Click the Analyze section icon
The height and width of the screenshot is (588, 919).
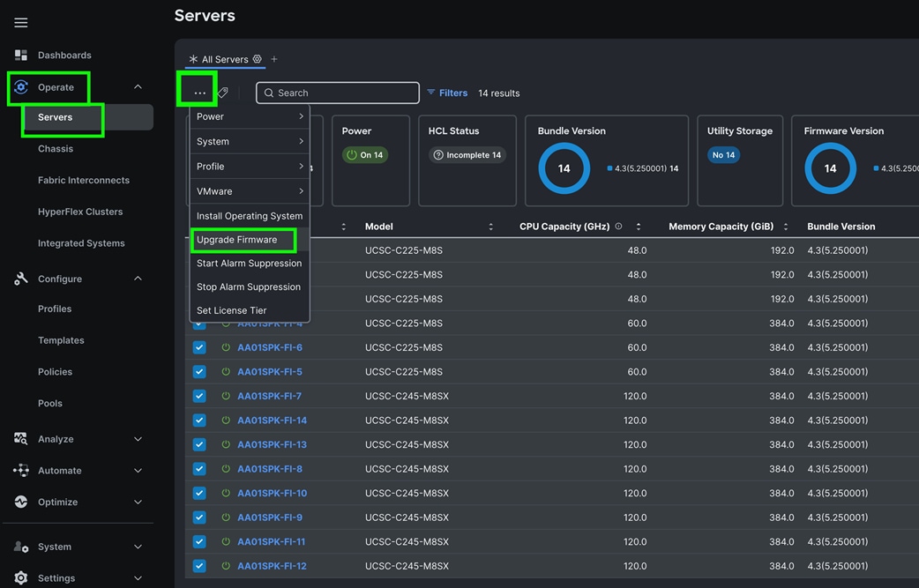tap(21, 439)
